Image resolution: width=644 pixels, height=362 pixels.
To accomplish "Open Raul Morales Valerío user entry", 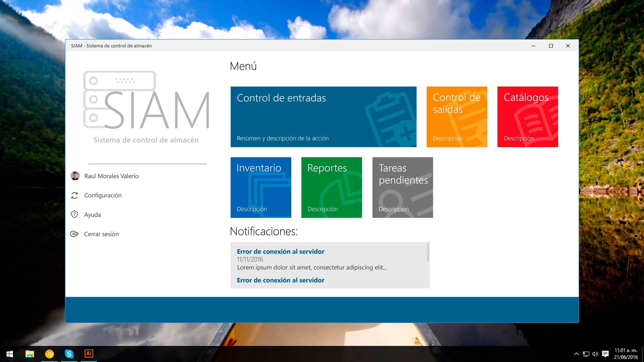I will coord(105,176).
